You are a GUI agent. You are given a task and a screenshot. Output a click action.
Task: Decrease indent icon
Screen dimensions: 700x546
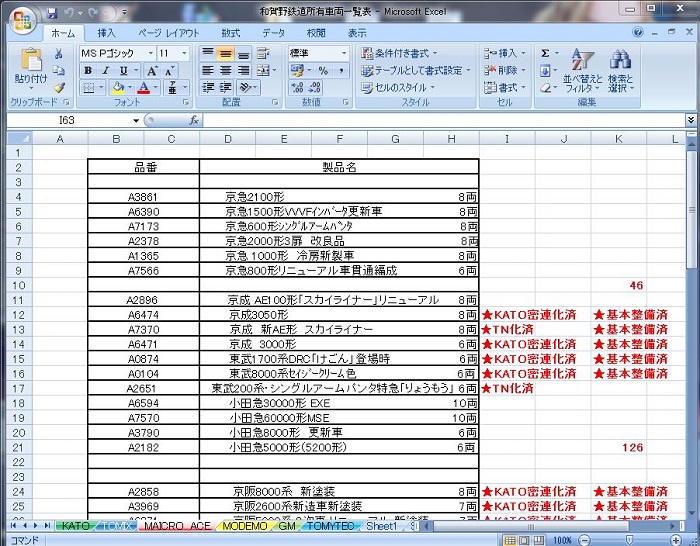pos(208,87)
